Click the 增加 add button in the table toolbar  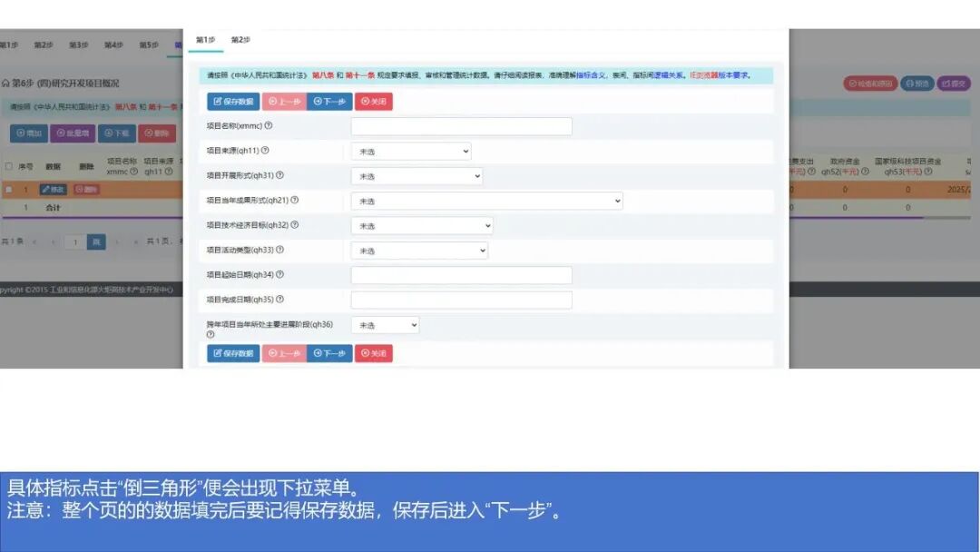29,133
